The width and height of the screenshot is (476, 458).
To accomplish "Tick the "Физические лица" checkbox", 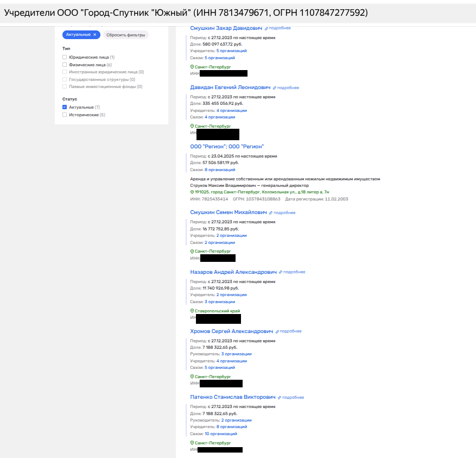I will (65, 65).
